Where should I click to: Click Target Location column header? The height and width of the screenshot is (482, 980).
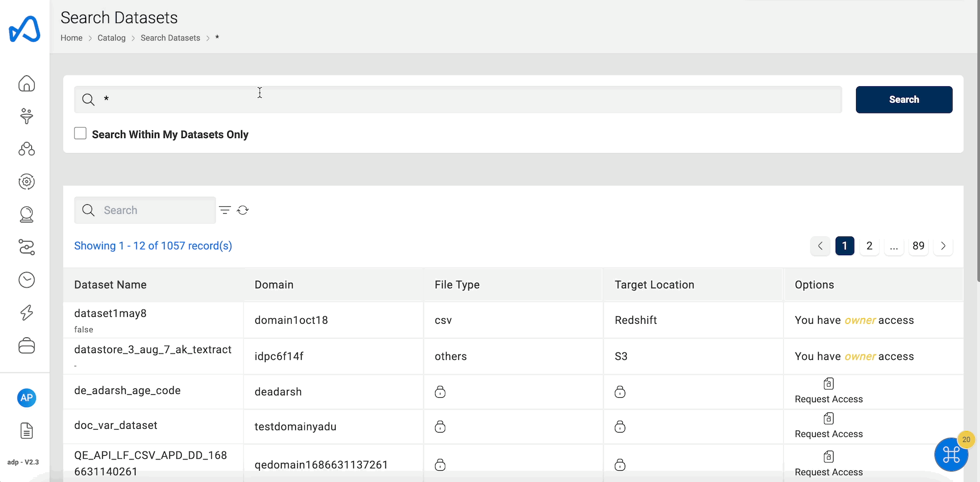pyautogui.click(x=655, y=285)
